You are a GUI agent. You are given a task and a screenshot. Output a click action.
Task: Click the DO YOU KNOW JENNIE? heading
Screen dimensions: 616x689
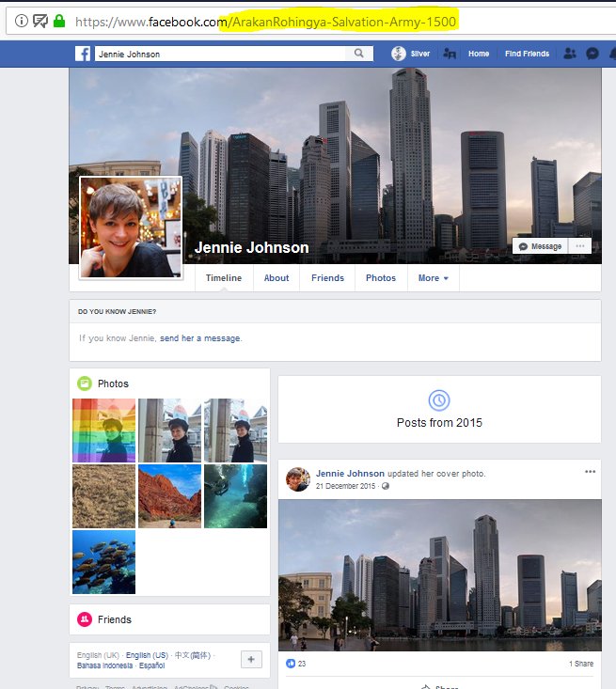(117, 311)
